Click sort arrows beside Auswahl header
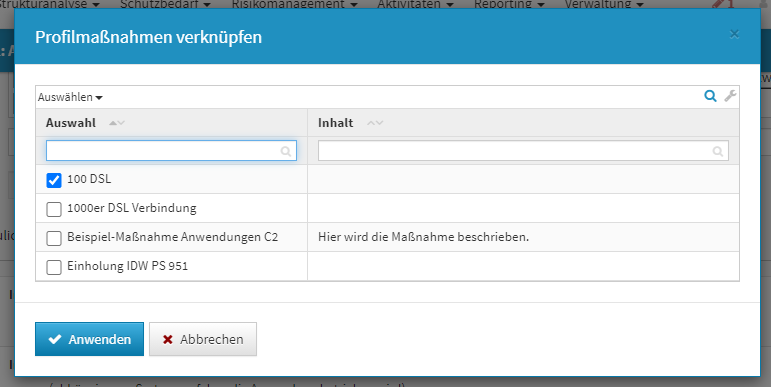771x387 pixels. (x=117, y=123)
